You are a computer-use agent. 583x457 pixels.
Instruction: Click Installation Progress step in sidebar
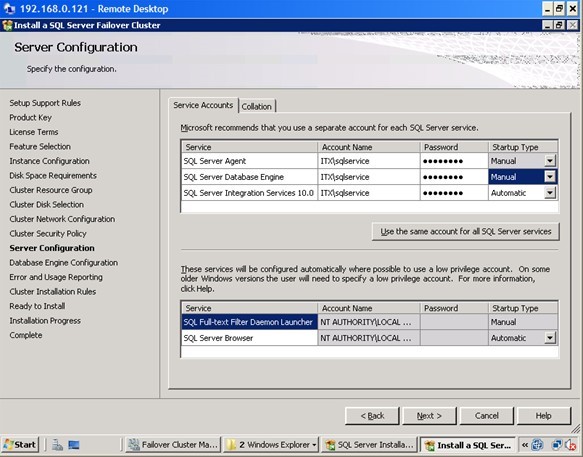45,321
